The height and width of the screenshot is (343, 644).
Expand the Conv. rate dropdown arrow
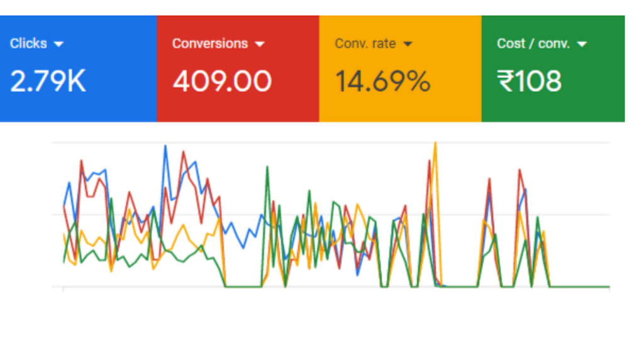click(408, 44)
